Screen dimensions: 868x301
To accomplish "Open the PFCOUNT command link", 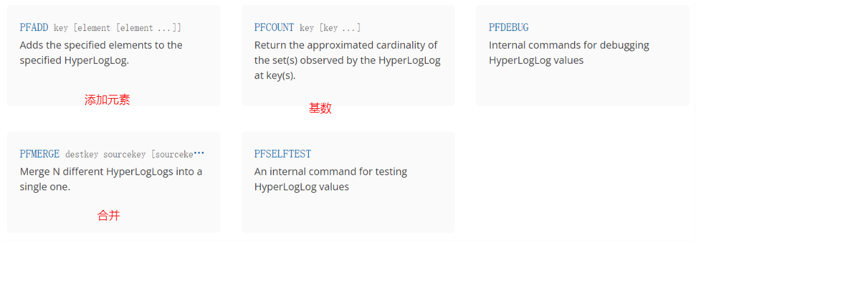I will click(274, 28).
